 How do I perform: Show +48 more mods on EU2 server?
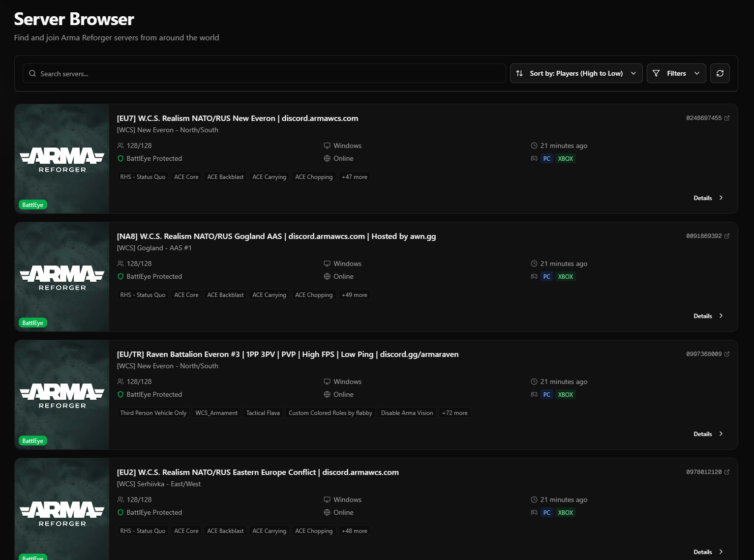354,531
